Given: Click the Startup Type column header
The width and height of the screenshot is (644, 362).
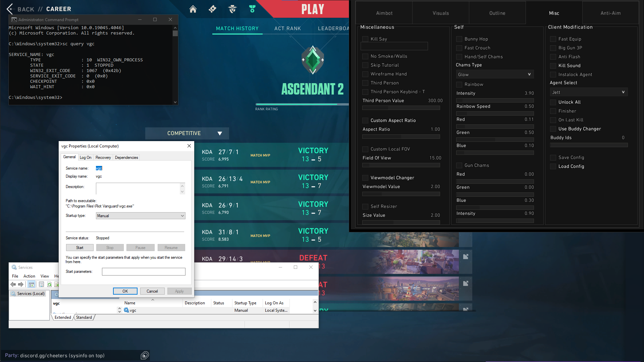Looking at the screenshot, I should click(247, 303).
